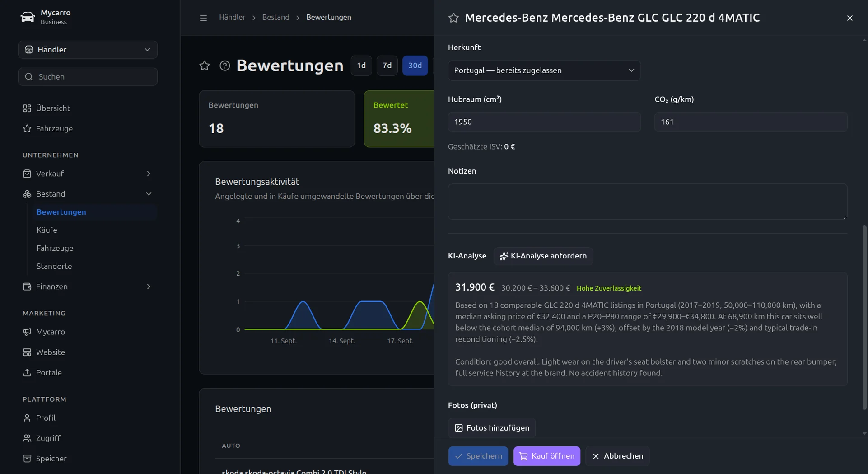
Task: Expand the Händler selector dropdown
Action: point(88,49)
